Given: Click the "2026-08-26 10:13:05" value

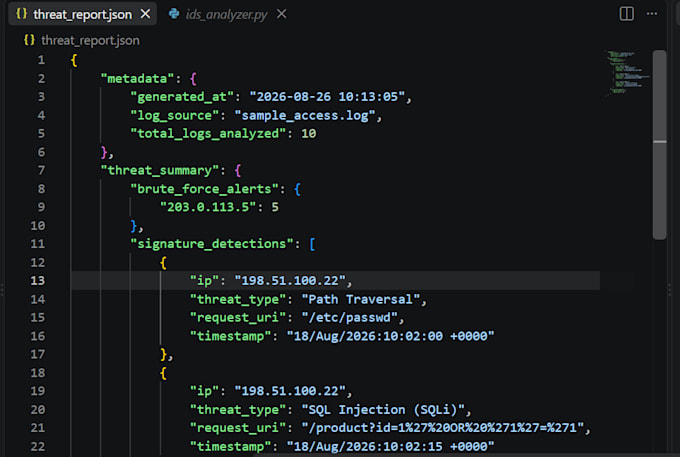Looking at the screenshot, I should point(327,97).
